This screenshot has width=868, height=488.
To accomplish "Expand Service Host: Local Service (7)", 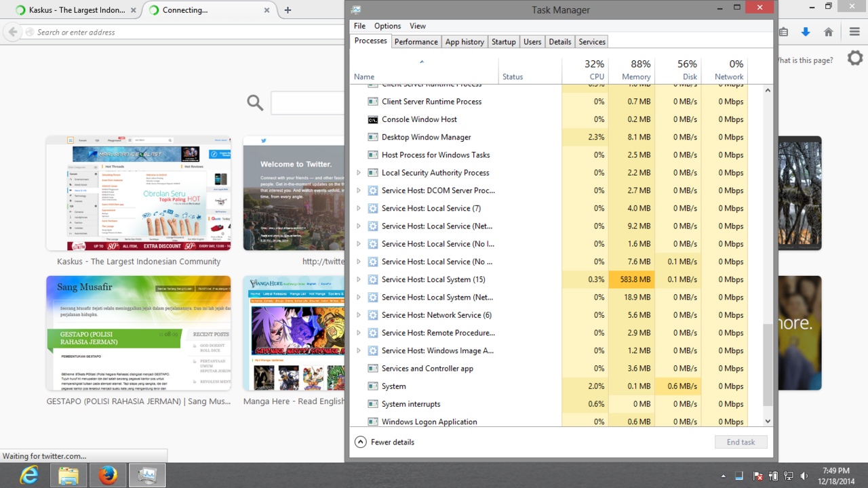I will click(x=359, y=208).
